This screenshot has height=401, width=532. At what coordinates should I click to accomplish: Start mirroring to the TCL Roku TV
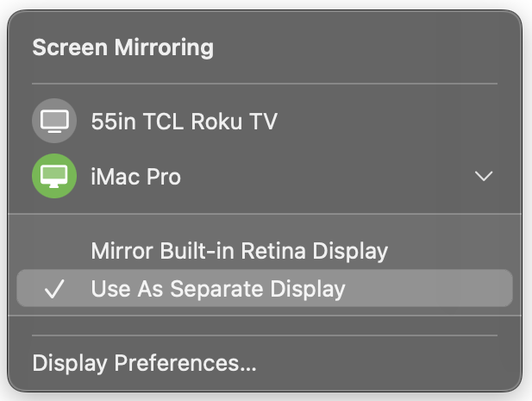point(184,121)
